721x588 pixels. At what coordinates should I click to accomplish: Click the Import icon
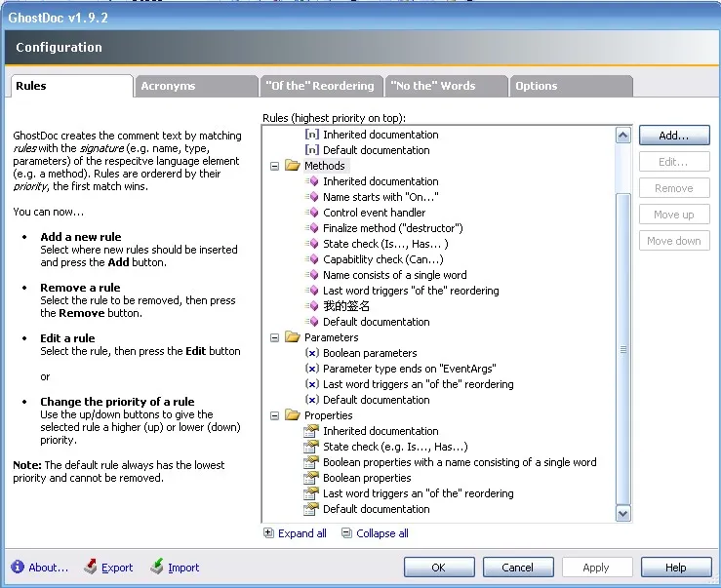point(157,568)
